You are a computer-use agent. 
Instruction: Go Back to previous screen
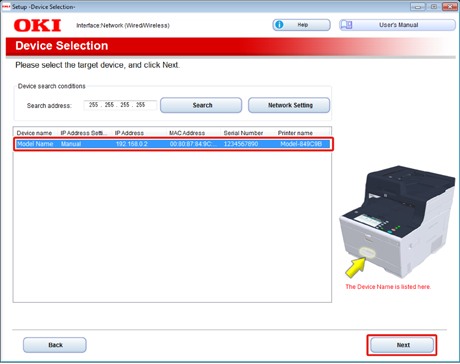pos(55,345)
